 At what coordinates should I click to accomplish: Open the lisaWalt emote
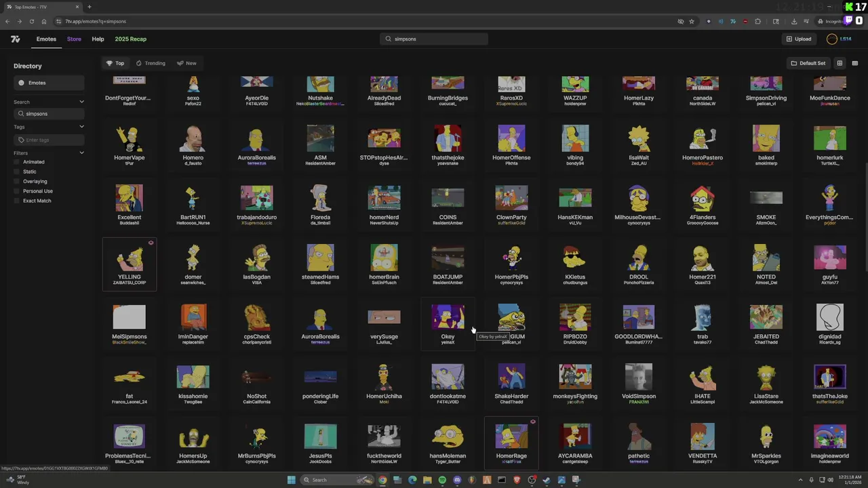[639, 144]
